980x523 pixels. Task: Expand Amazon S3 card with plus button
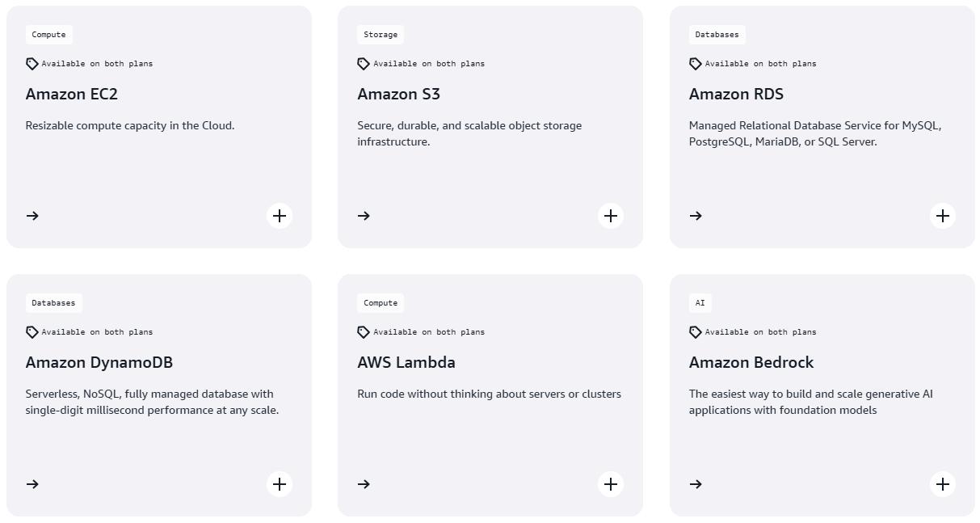pos(611,216)
